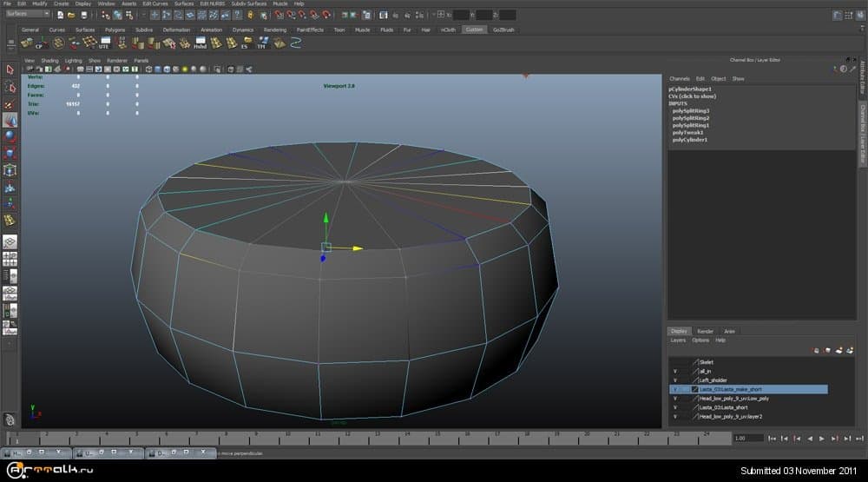
Task: Expand the polyCylinder1 input node
Action: 689,140
